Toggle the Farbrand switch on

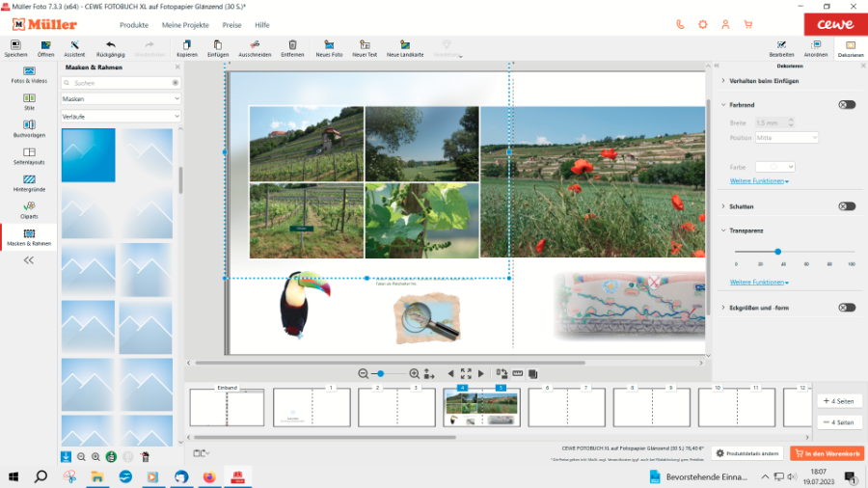[846, 104]
